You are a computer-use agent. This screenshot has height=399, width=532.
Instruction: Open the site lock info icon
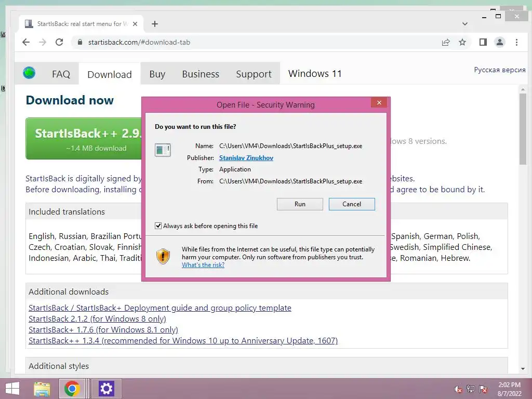click(80, 42)
